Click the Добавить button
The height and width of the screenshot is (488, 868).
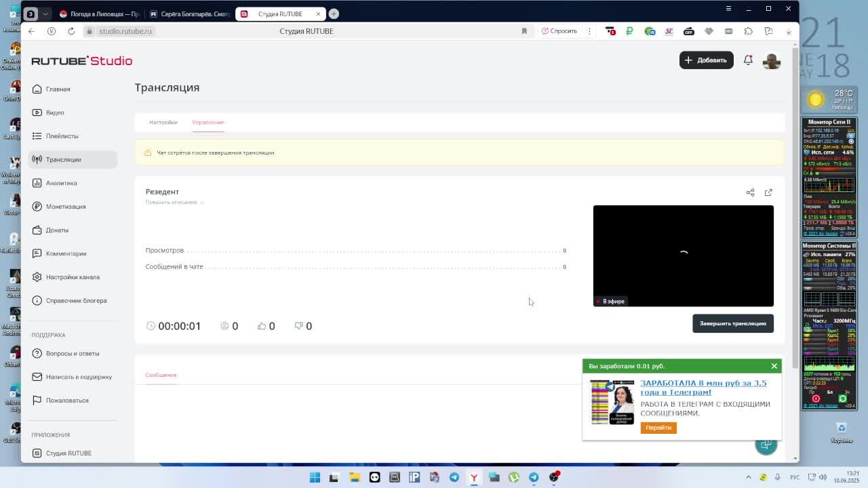[x=706, y=60]
